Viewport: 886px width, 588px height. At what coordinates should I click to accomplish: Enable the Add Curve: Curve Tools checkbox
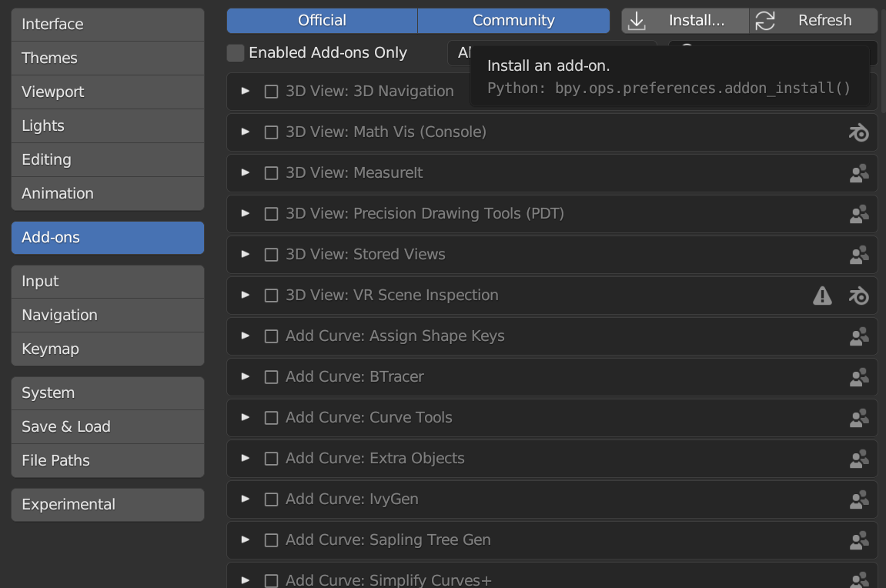[x=271, y=418]
